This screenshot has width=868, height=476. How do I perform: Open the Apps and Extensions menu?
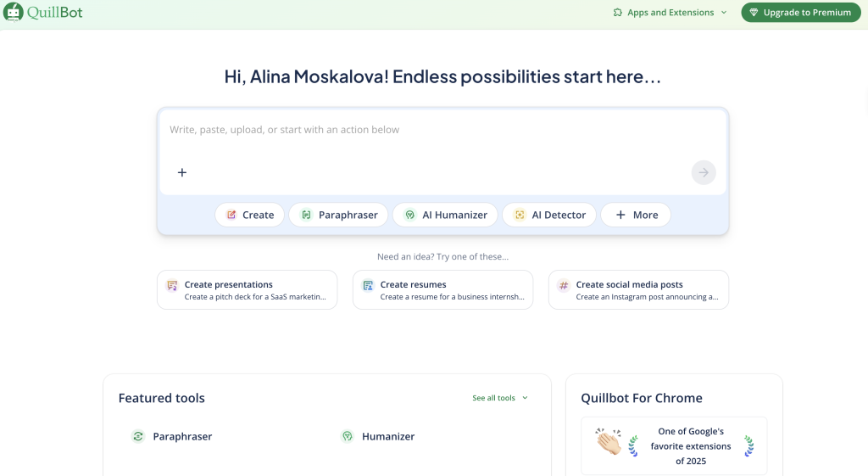tap(670, 12)
